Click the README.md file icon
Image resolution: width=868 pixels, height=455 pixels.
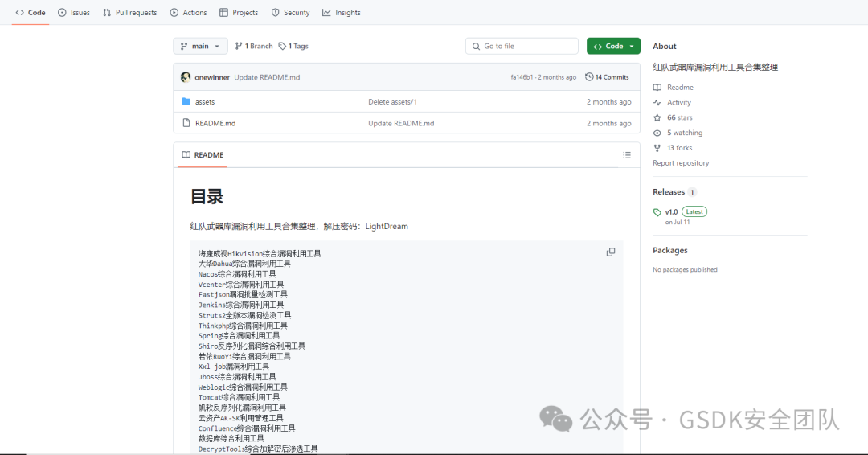coord(186,123)
